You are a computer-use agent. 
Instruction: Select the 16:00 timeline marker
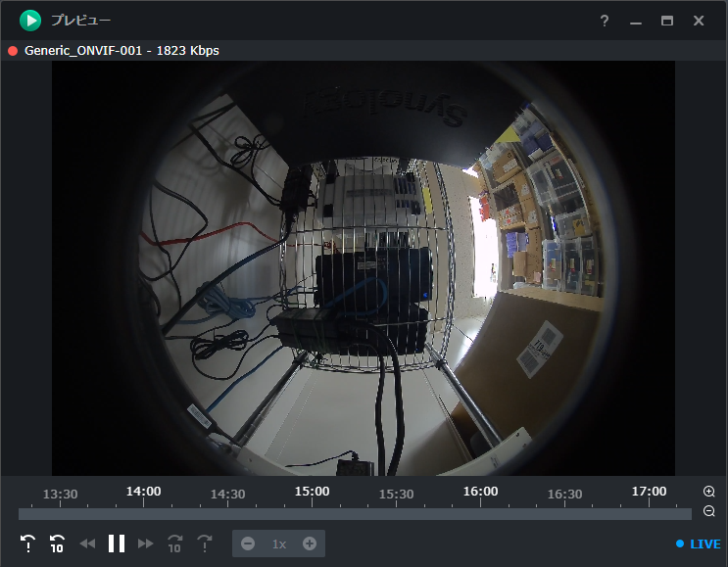click(x=480, y=492)
